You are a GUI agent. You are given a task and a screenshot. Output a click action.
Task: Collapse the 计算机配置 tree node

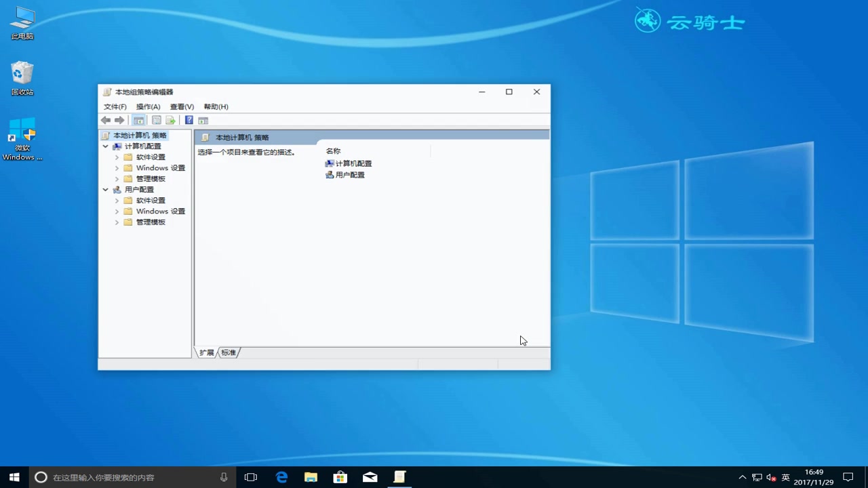(105, 146)
